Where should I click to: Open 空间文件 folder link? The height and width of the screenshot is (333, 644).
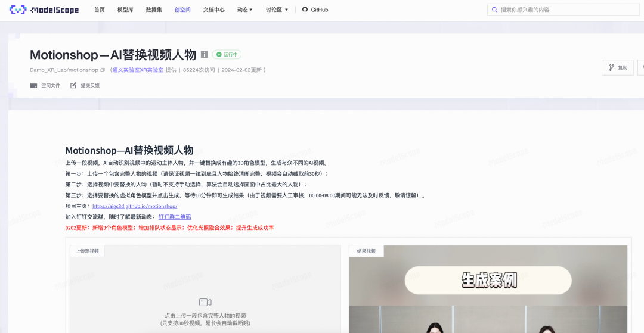(x=45, y=85)
